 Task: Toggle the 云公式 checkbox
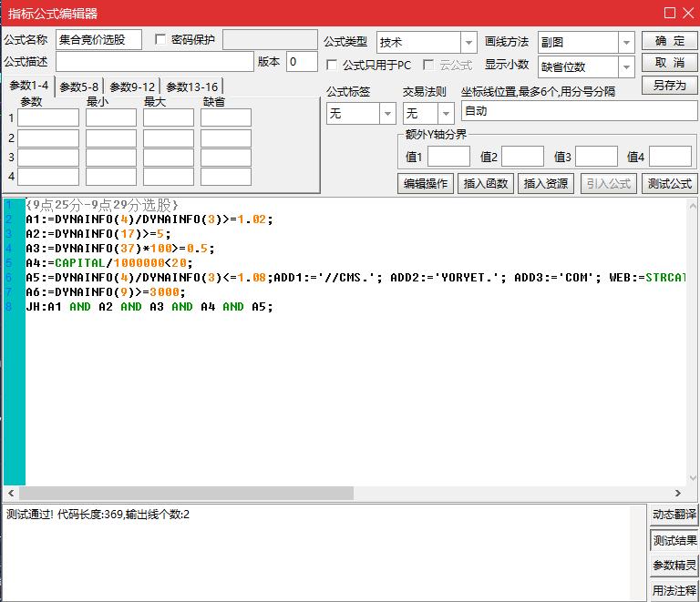pos(428,66)
